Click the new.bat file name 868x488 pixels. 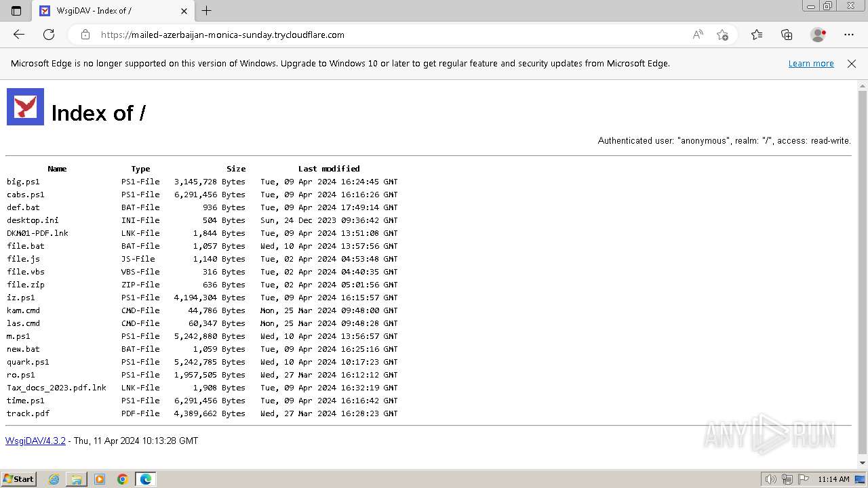tap(23, 349)
